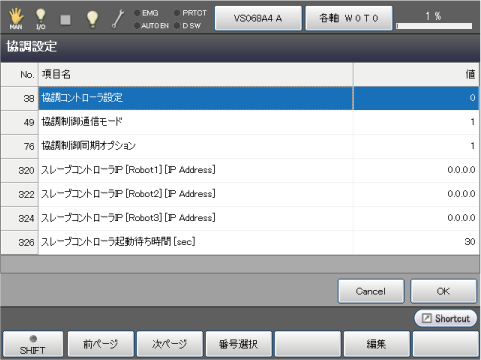Open the VS068A4 A robot selector
The image size is (481, 360).
click(258, 18)
